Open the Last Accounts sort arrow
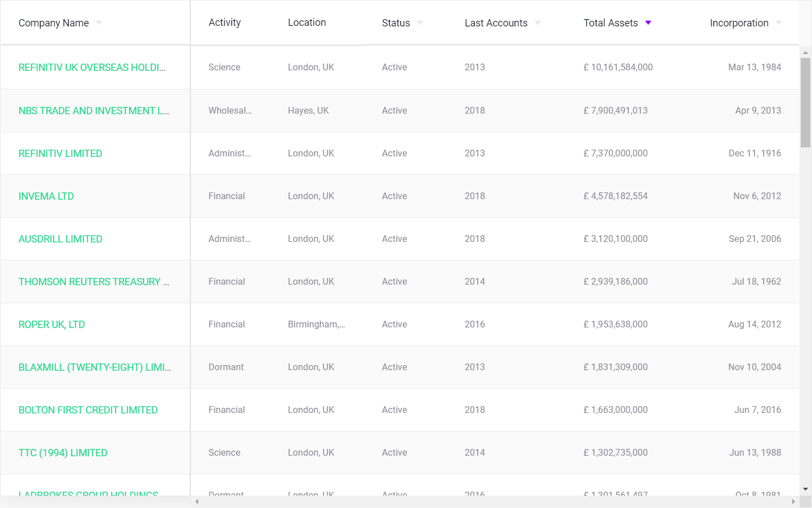 tap(538, 23)
